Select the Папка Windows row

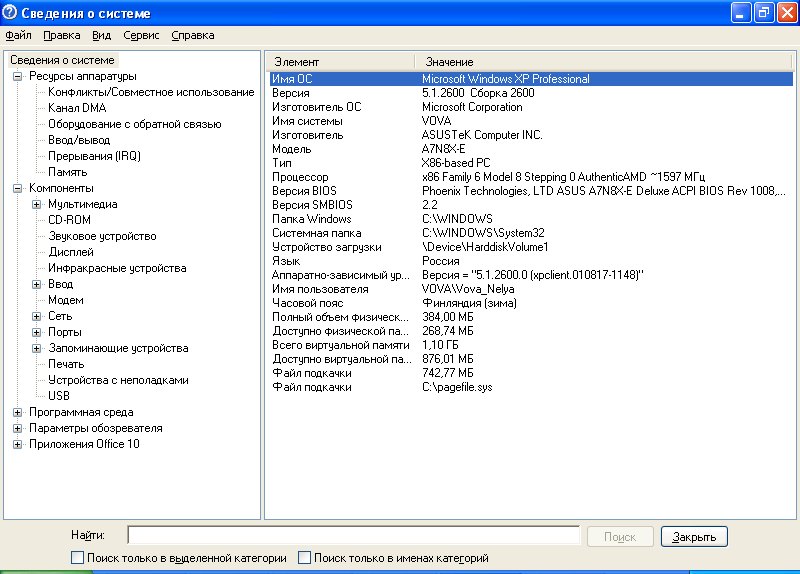click(x=531, y=219)
